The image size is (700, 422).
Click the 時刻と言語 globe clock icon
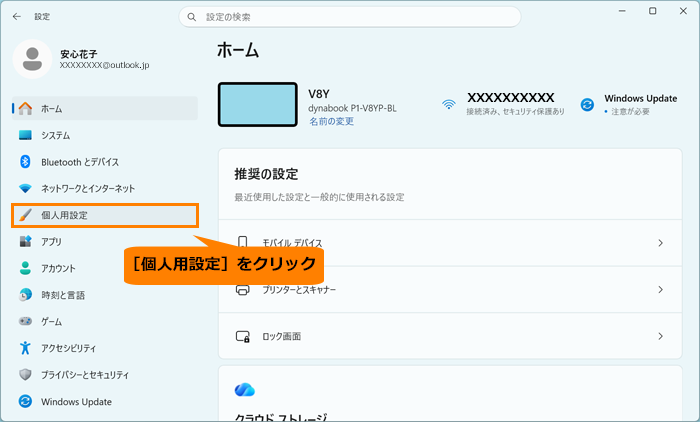tap(25, 295)
